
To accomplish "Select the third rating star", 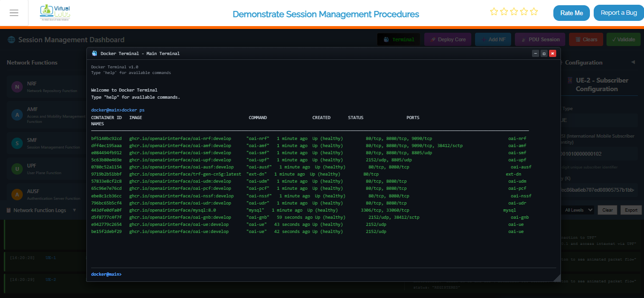I will pyautogui.click(x=514, y=11).
